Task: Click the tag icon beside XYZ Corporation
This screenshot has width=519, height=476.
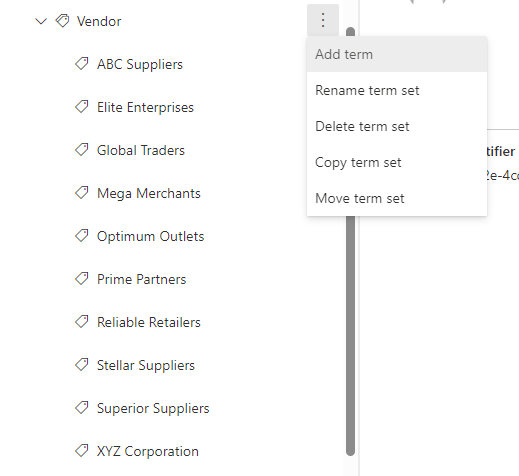Action: tap(82, 451)
